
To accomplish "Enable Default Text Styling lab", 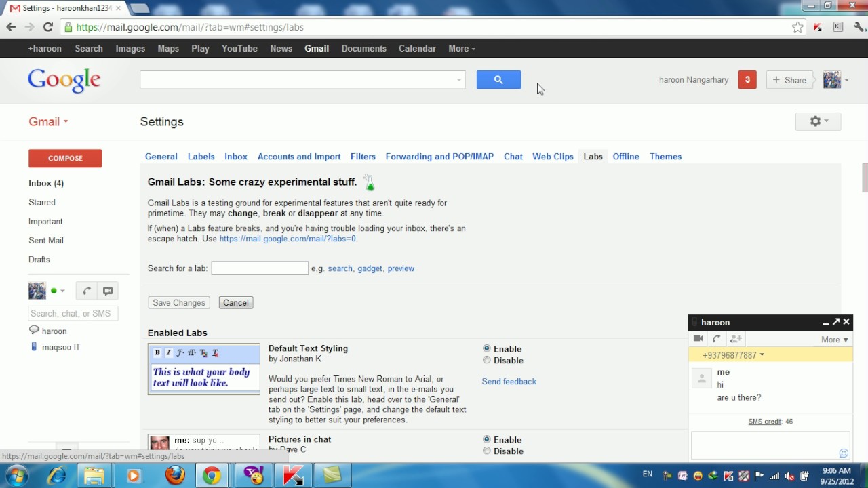I will coord(486,348).
